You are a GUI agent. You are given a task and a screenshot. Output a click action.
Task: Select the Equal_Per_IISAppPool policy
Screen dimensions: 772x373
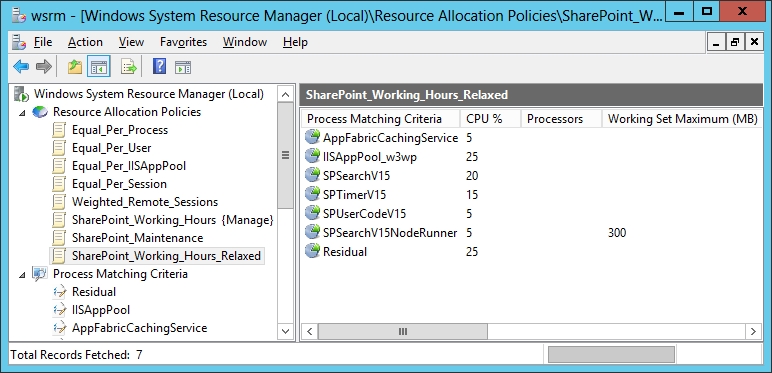click(129, 166)
